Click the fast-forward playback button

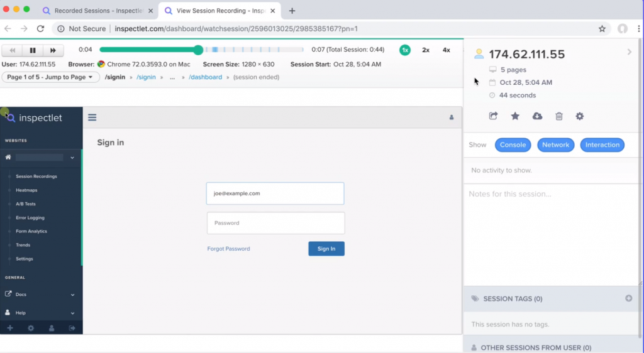[x=53, y=50]
